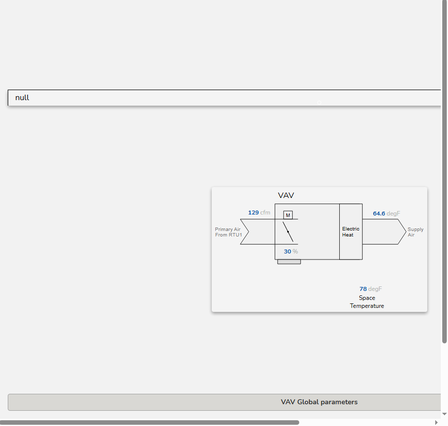Click the horizontal scrollbar right arrow
The height and width of the screenshot is (426, 448).
(x=436, y=422)
